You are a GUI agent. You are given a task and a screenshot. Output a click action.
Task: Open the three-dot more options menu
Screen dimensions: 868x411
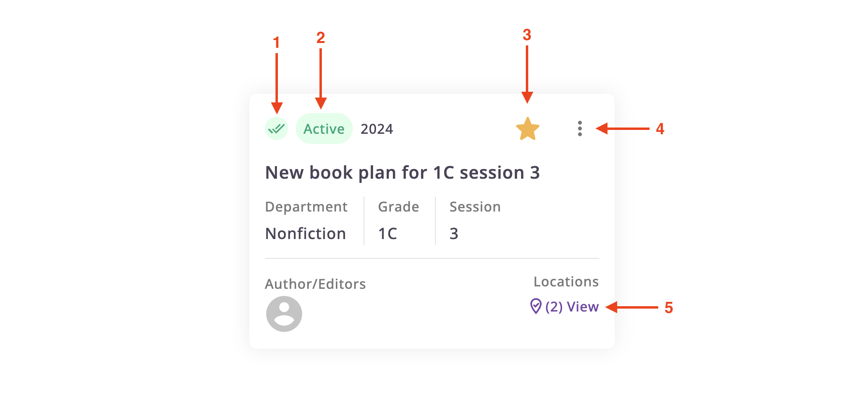[x=579, y=128]
